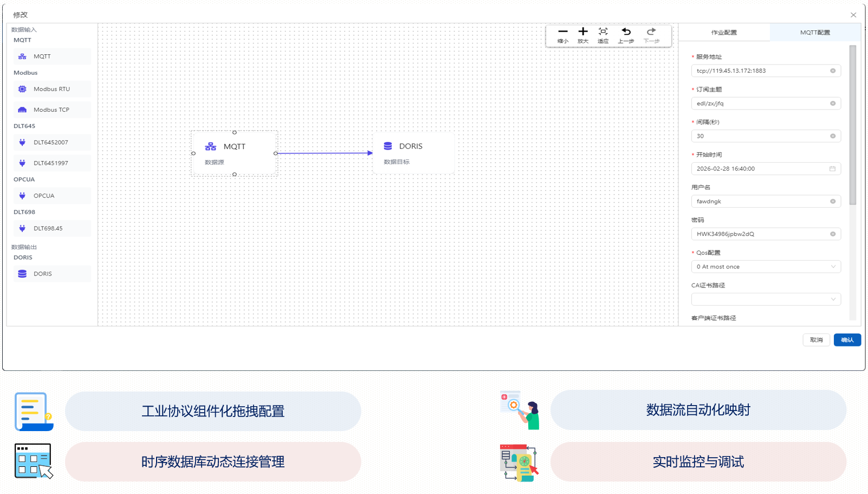Switch to the 作业配置 tab
868x494 pixels.
724,33
